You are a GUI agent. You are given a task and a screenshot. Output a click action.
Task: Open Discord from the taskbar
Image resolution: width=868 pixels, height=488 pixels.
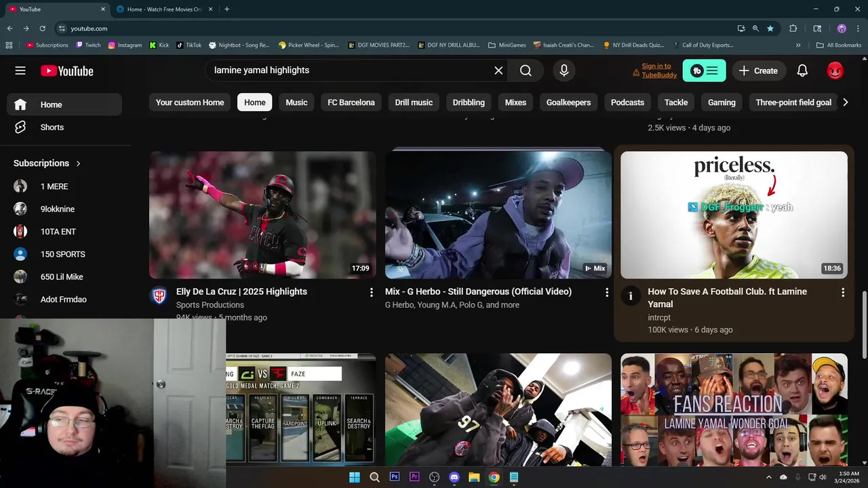point(454,477)
